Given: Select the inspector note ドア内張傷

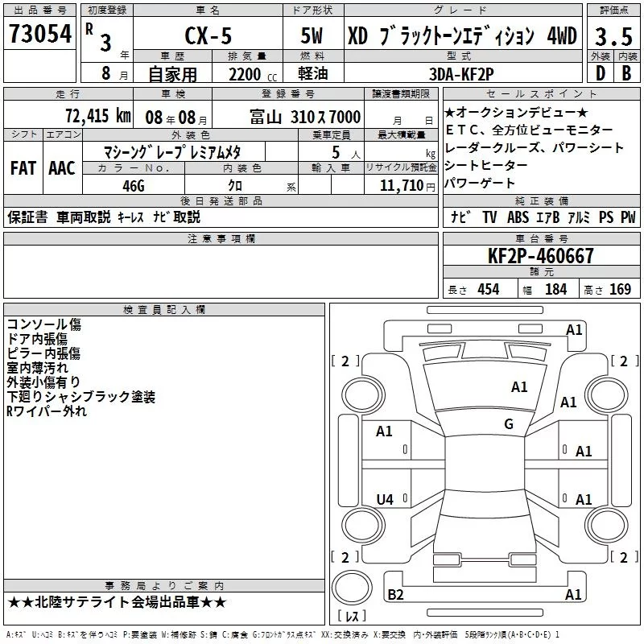Looking at the screenshot, I should click(37, 339).
